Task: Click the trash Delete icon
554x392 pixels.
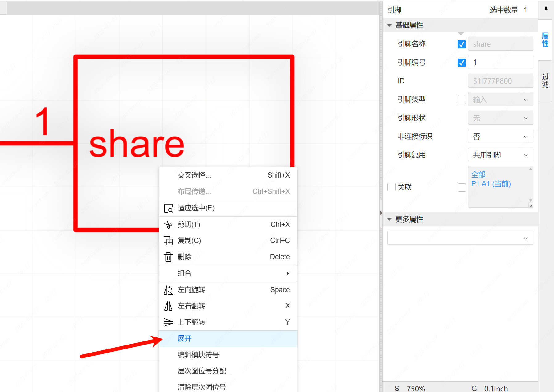Action: (x=168, y=257)
